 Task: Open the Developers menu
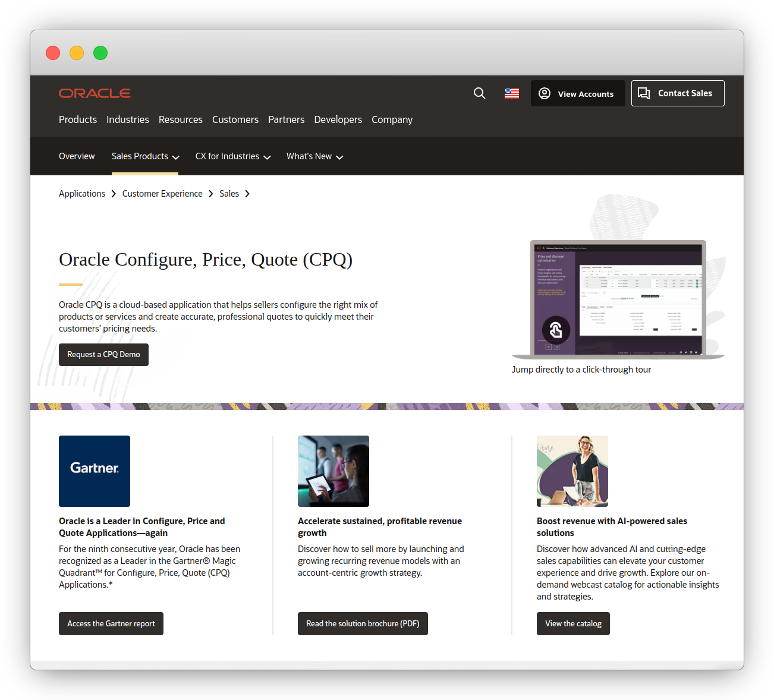(338, 119)
